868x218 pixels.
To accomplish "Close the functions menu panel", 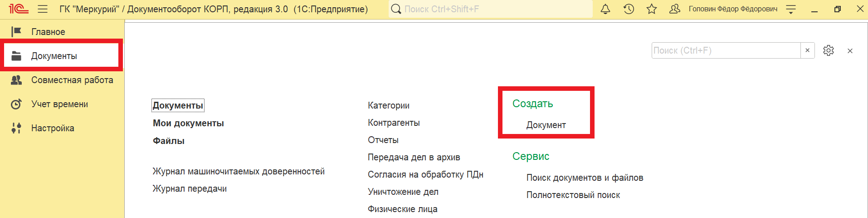I will tap(850, 51).
